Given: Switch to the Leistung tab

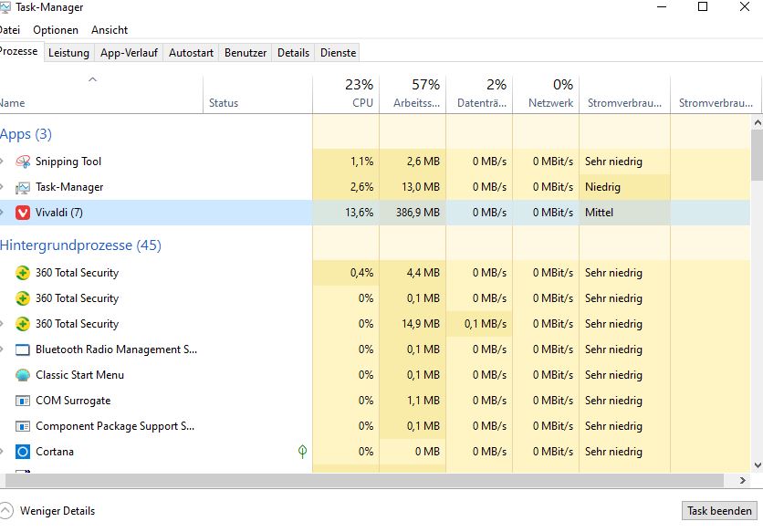Looking at the screenshot, I should [68, 52].
